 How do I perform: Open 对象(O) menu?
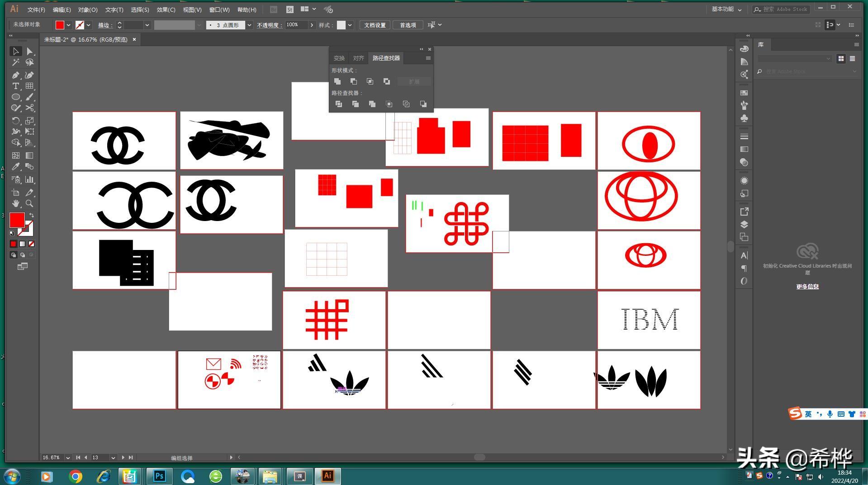(x=87, y=9)
